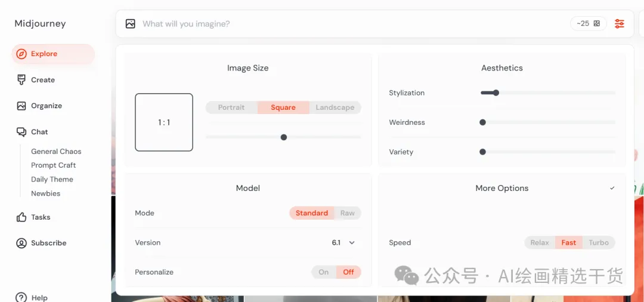Click the Variety slider handle
This screenshot has width=644, height=302.
pos(482,152)
